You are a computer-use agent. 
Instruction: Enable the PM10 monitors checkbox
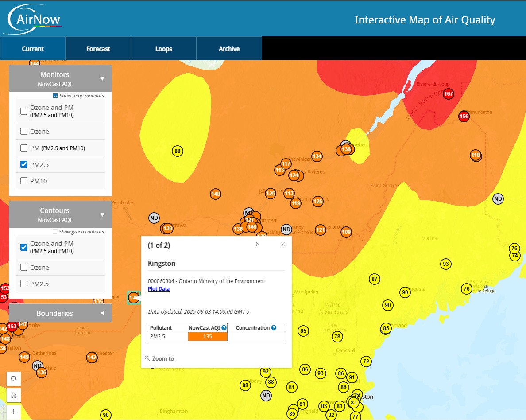pos(24,181)
